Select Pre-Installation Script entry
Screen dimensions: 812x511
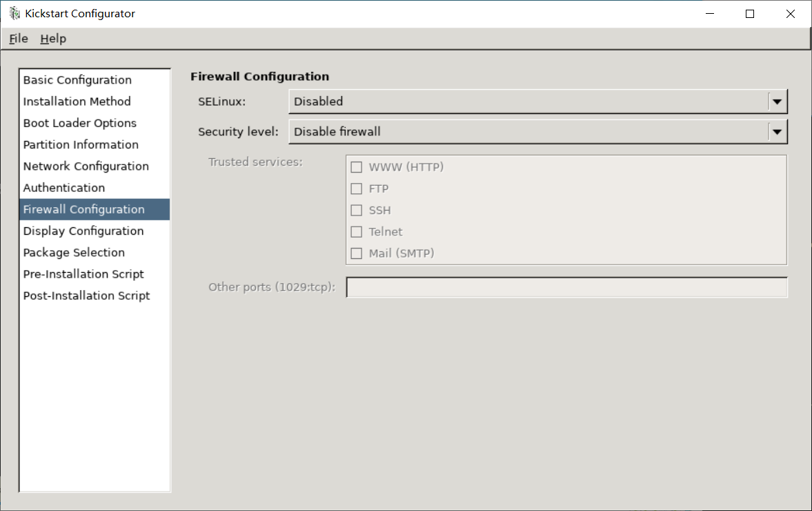[95, 274]
